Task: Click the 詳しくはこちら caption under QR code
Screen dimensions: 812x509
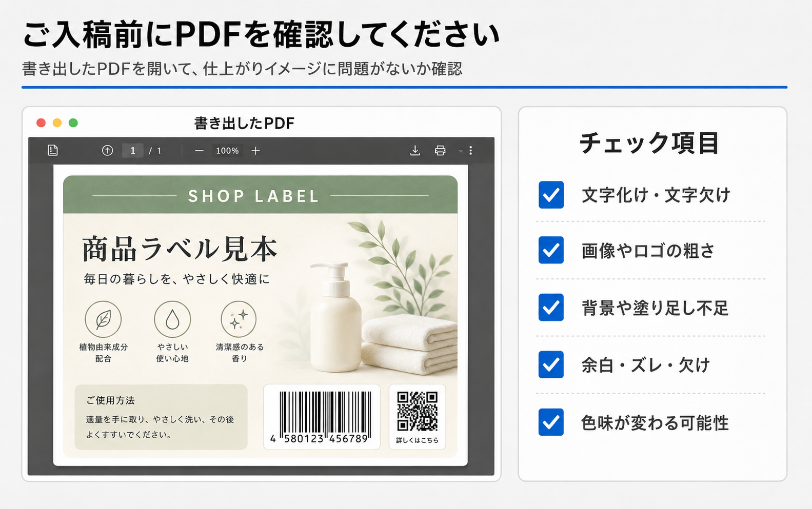Action: (418, 440)
